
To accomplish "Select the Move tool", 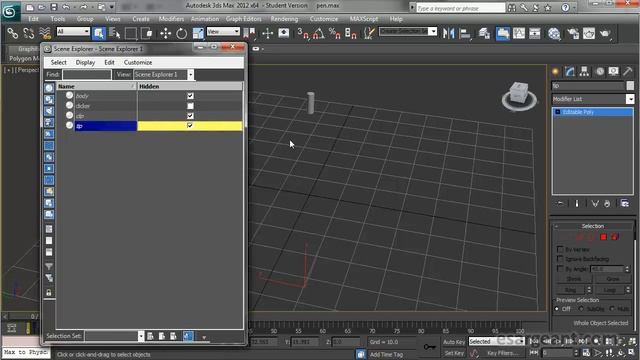I will pyautogui.click(x=165, y=33).
